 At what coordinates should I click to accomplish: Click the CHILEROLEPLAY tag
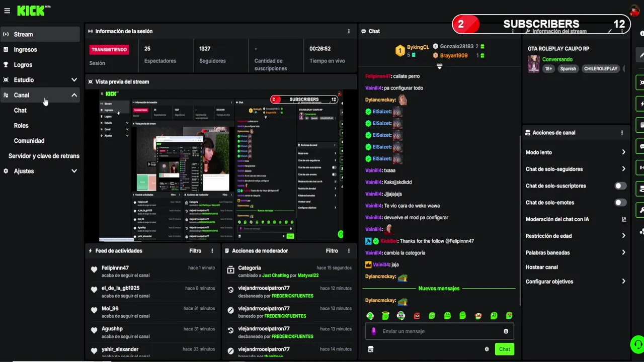pos(601,69)
